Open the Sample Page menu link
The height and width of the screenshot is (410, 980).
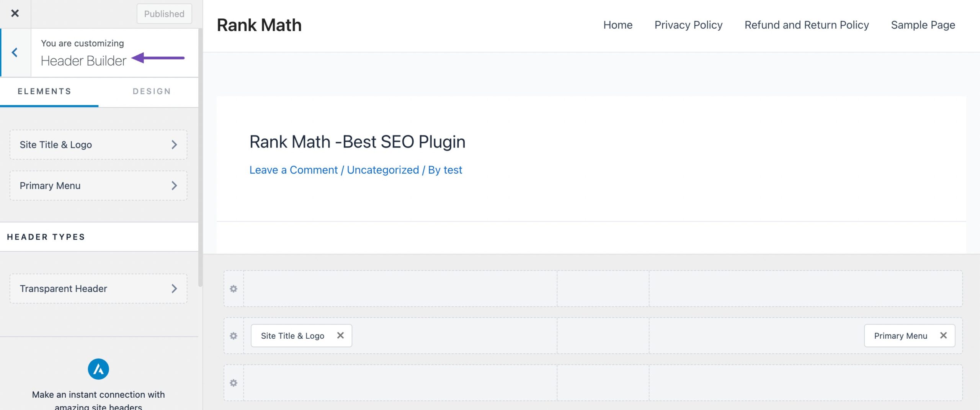point(923,25)
